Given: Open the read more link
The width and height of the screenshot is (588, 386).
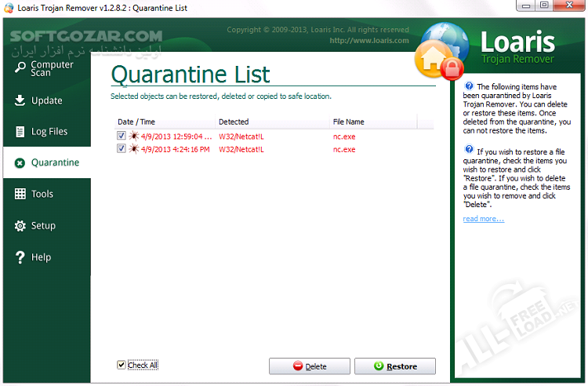Looking at the screenshot, I should (483, 219).
